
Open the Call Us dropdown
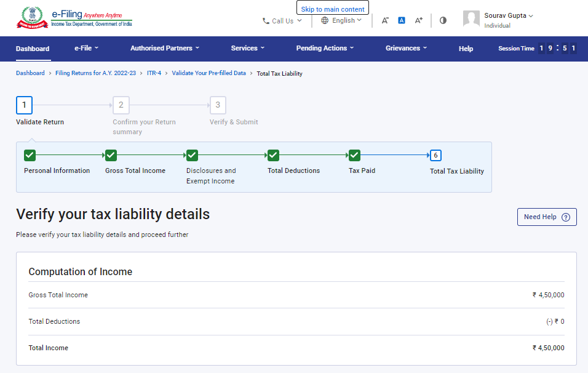point(282,21)
